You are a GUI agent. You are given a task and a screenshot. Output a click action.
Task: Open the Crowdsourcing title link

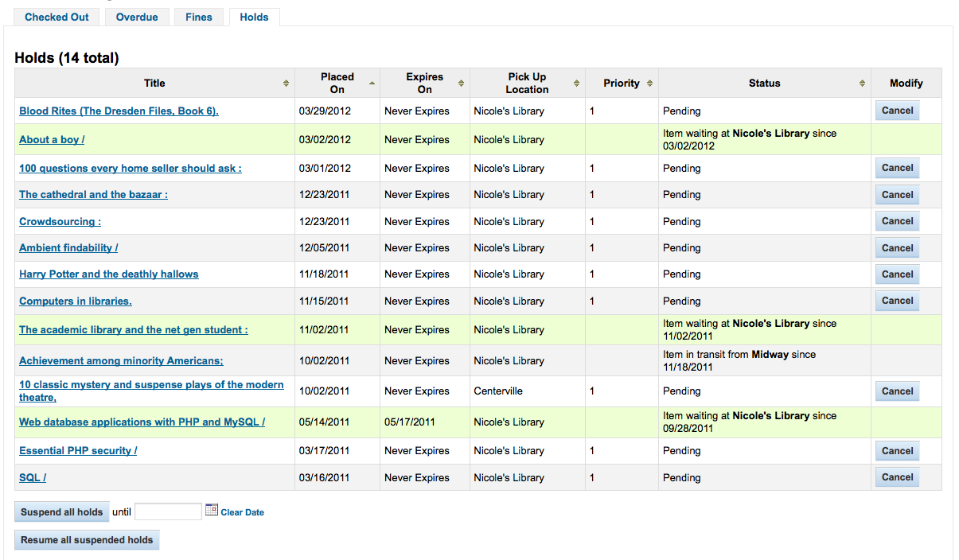(60, 221)
